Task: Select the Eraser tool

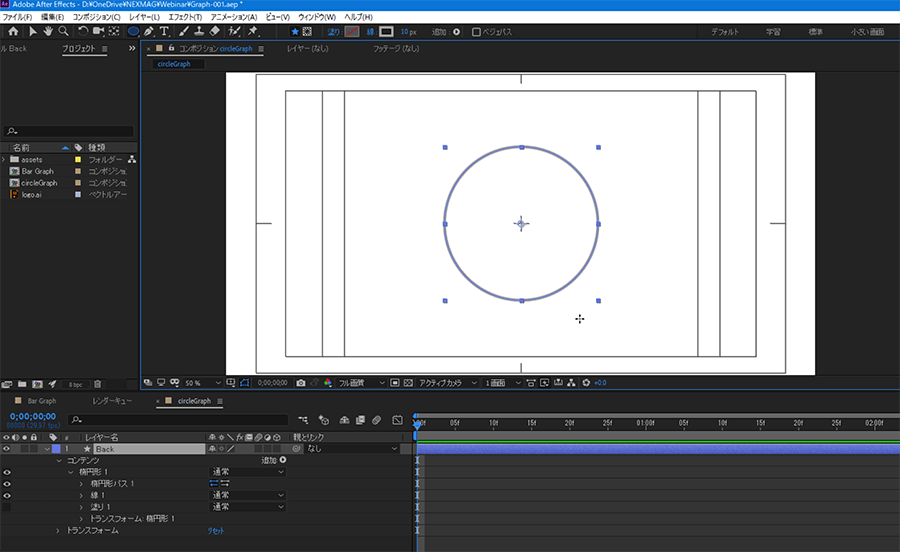Action: click(215, 32)
